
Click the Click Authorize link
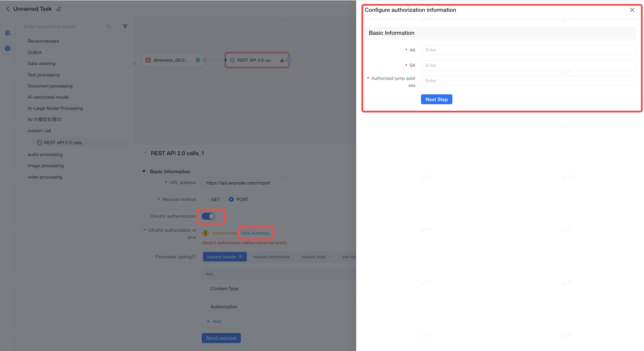click(x=255, y=233)
